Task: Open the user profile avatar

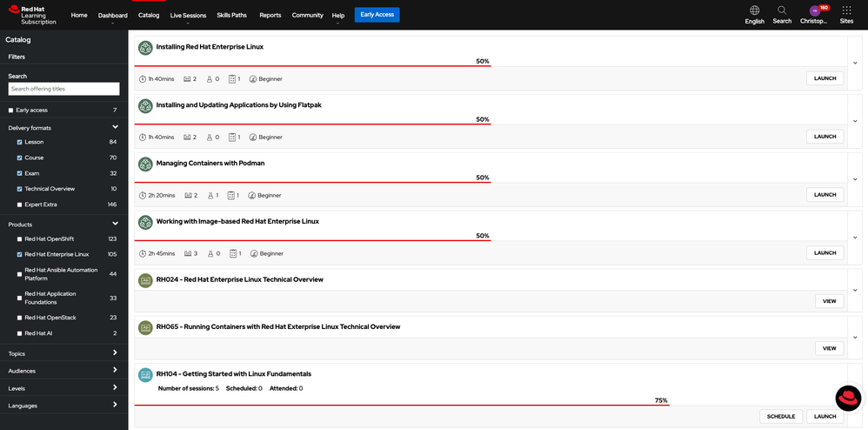Action: 815,10
